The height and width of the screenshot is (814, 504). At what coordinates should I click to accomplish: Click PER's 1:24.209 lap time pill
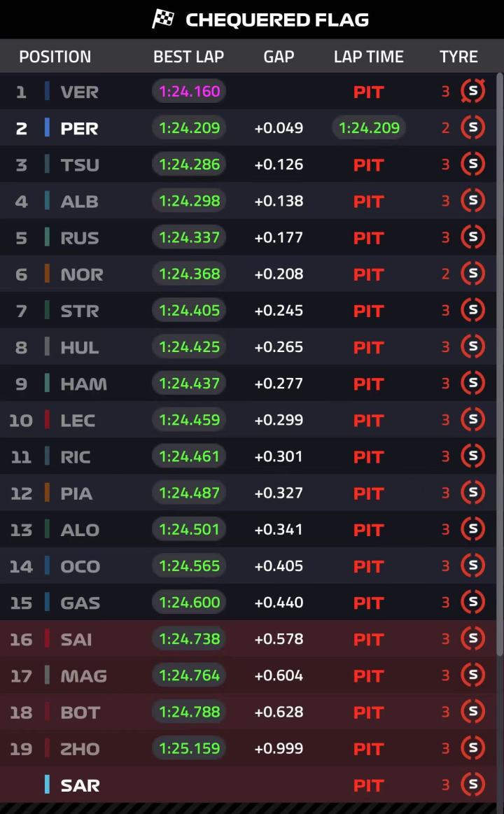point(368,127)
